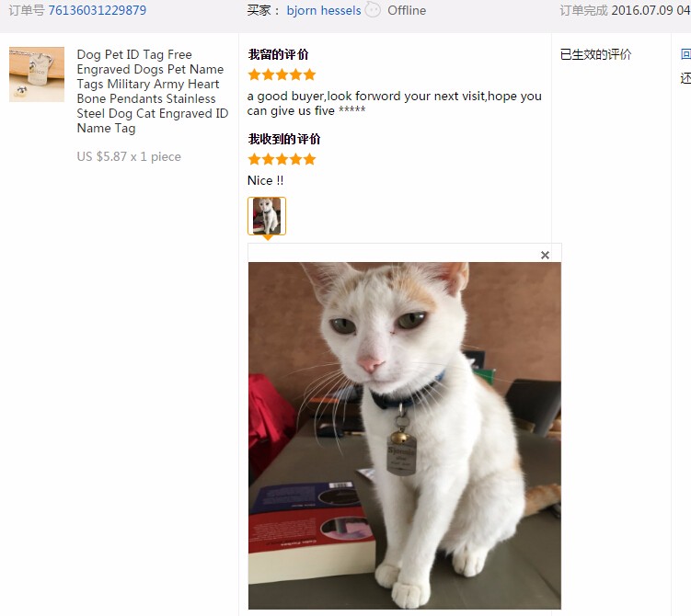This screenshot has width=691, height=616.
Task: Click the enlarged cat photo
Action: [x=405, y=436]
